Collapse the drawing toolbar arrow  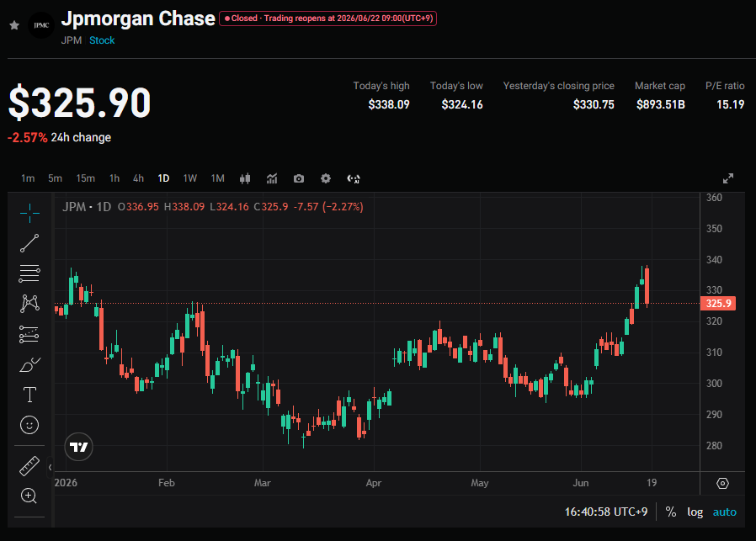point(50,467)
